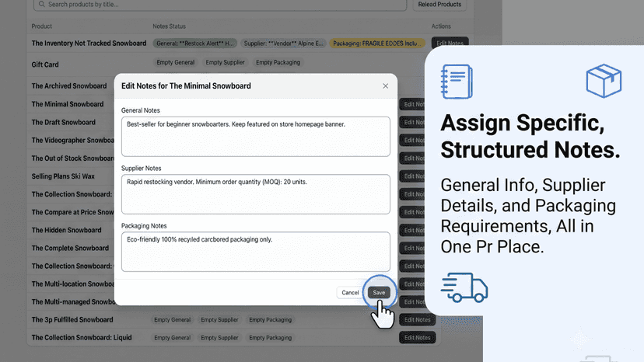Viewport: 644px width, 362px height.
Task: Save the Minimal Snowboard notes
Action: [x=379, y=293]
